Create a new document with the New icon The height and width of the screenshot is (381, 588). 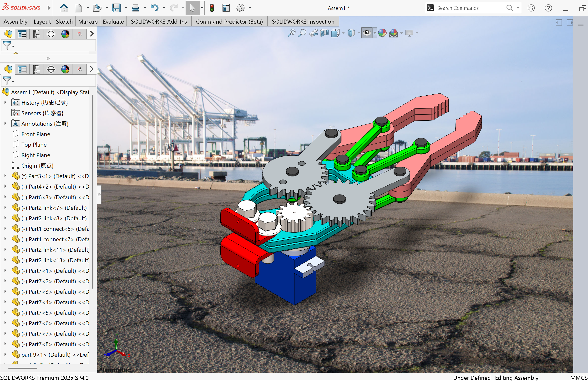click(78, 8)
